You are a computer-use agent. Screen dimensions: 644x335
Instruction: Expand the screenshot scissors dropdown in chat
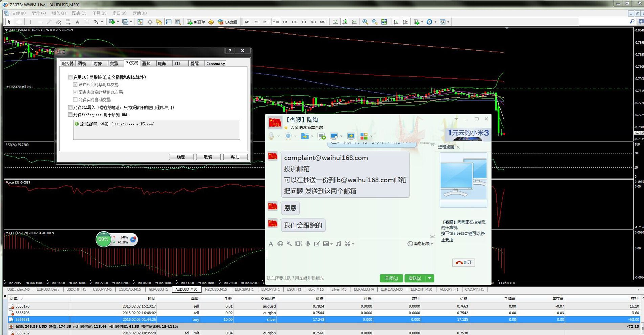point(353,244)
